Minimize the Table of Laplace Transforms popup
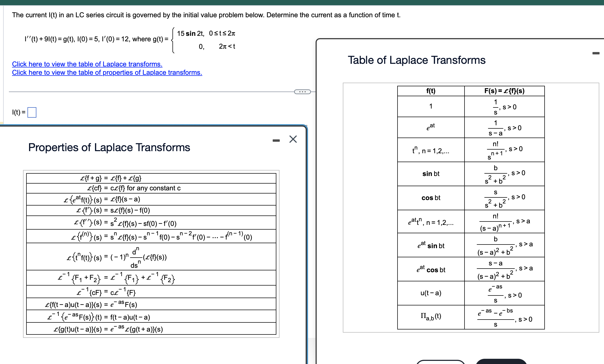Image resolution: width=604 pixels, height=364 pixels. 596,53
